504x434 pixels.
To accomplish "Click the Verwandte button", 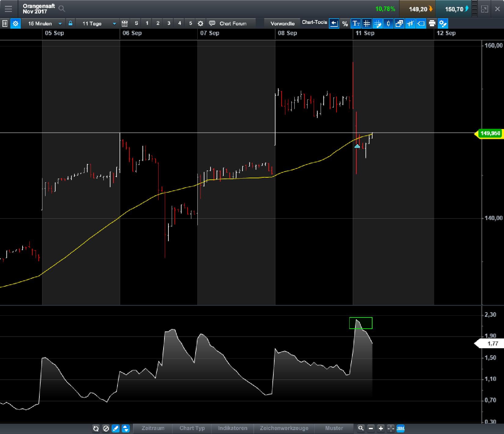I will [x=282, y=23].
